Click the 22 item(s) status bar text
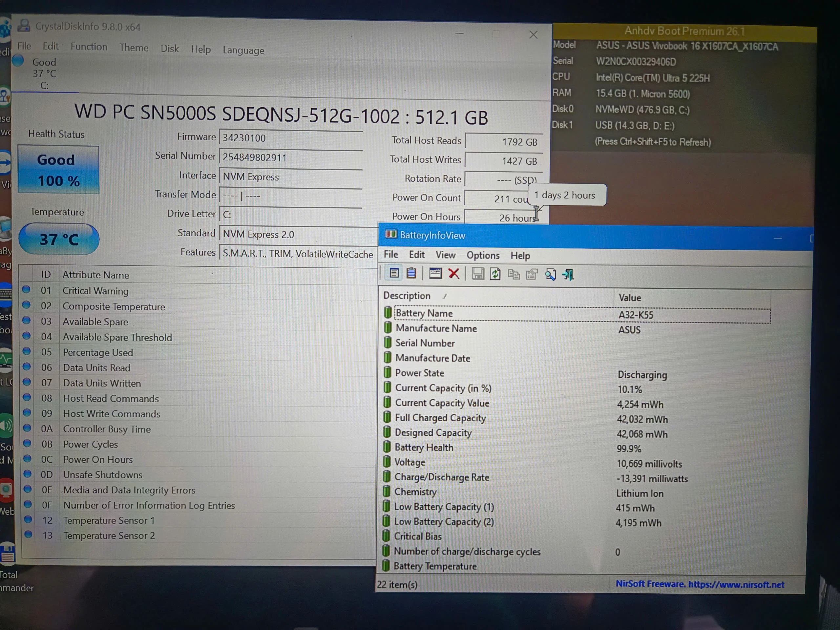 [x=397, y=584]
